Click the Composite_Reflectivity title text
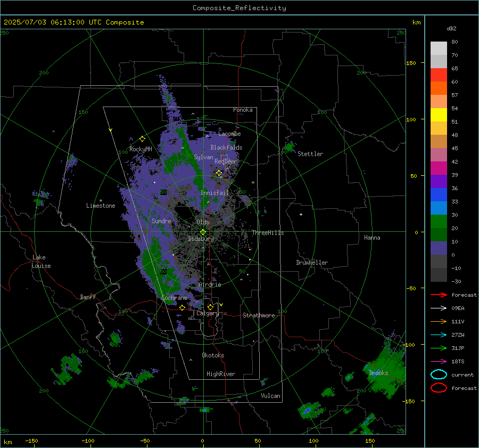 239,8
